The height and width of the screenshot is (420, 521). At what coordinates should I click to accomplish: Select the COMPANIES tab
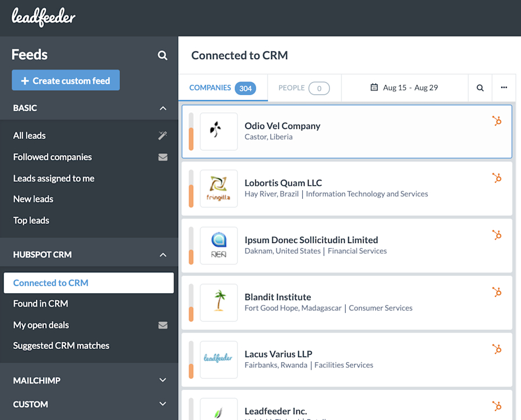pyautogui.click(x=223, y=87)
